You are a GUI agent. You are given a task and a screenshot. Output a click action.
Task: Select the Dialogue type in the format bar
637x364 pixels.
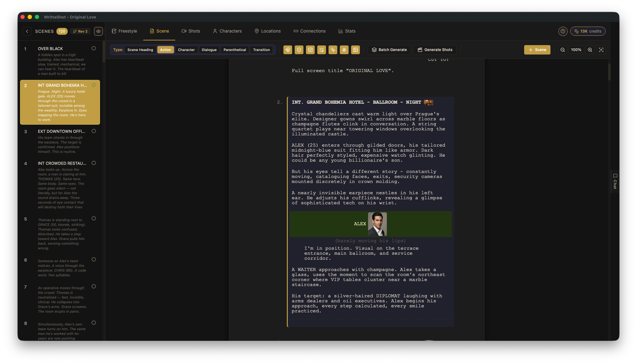[209, 49]
